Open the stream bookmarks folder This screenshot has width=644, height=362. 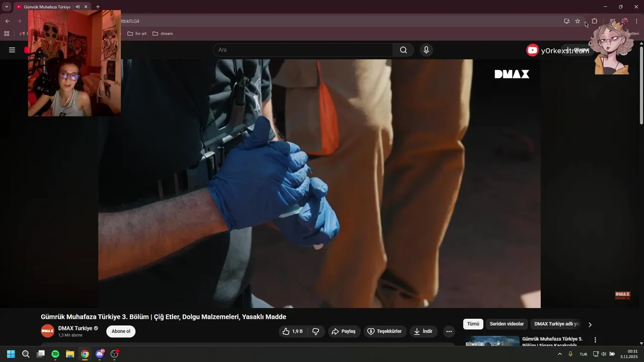(163, 34)
